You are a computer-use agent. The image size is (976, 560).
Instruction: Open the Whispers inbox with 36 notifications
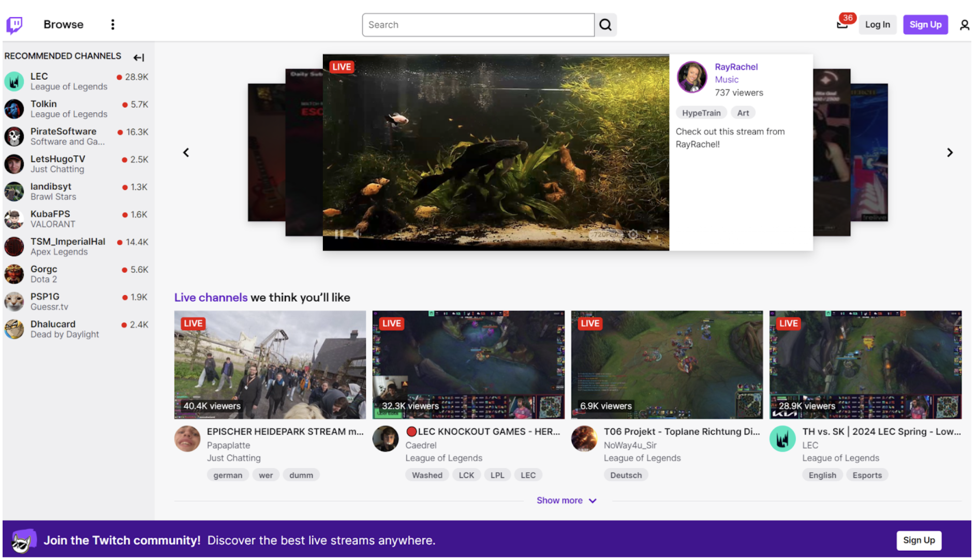tap(843, 24)
